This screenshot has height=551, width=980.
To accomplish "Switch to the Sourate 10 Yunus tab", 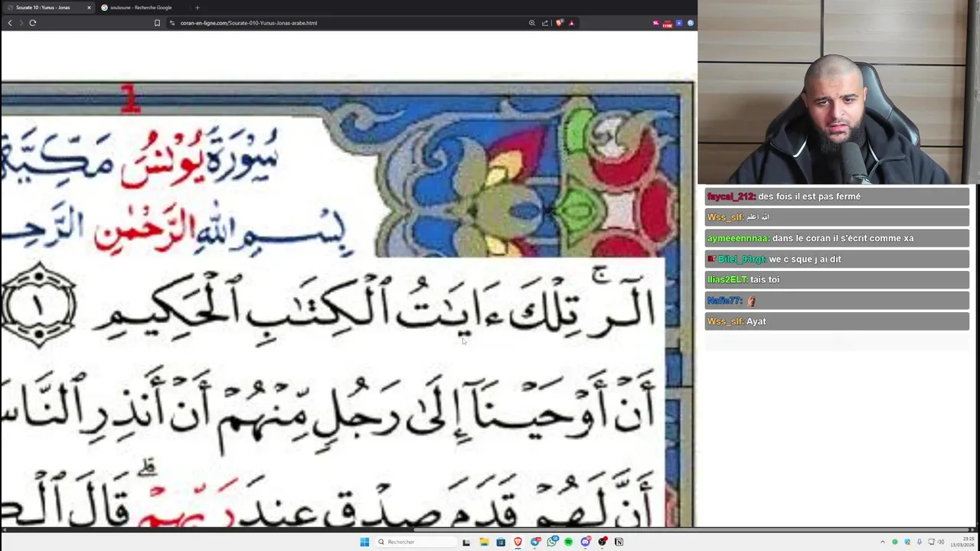I will point(47,8).
